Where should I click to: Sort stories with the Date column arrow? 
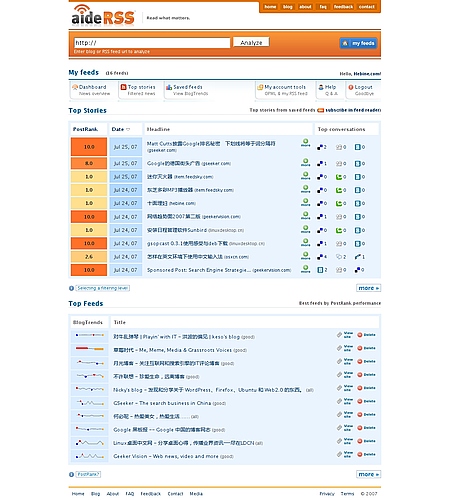point(128,129)
